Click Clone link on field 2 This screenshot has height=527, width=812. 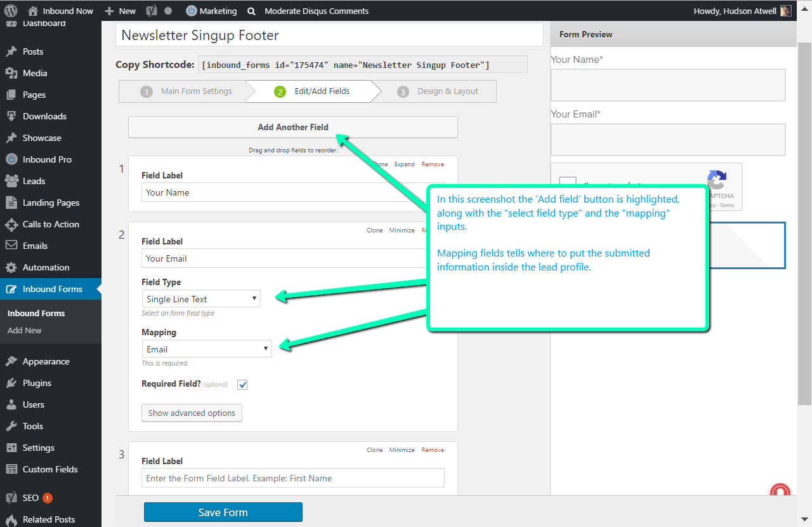click(x=375, y=230)
